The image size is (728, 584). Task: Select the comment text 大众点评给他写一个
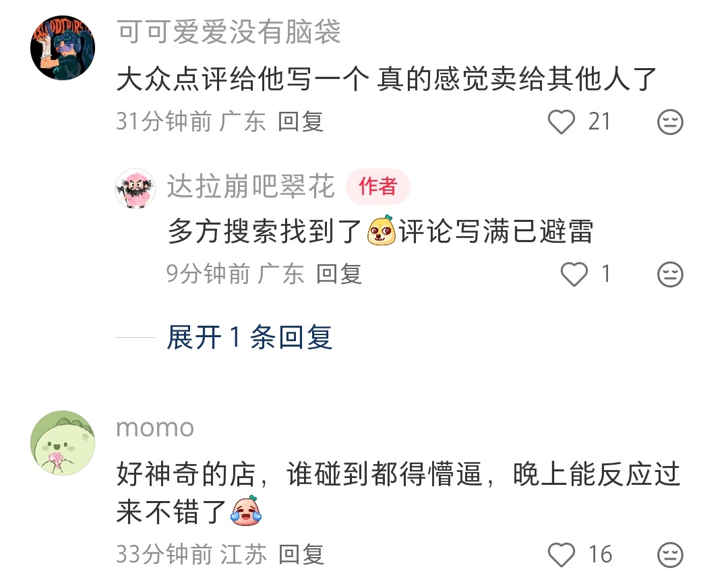tap(243, 78)
